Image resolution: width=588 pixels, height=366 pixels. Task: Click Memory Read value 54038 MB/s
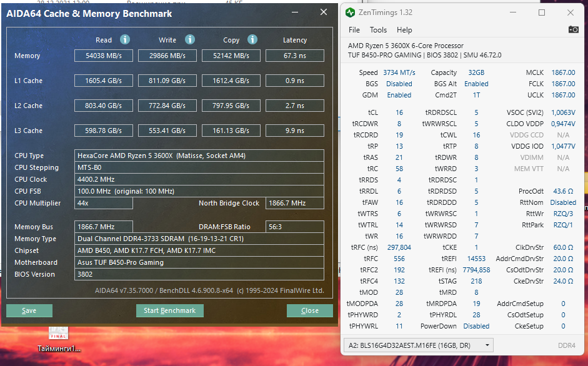tap(104, 56)
